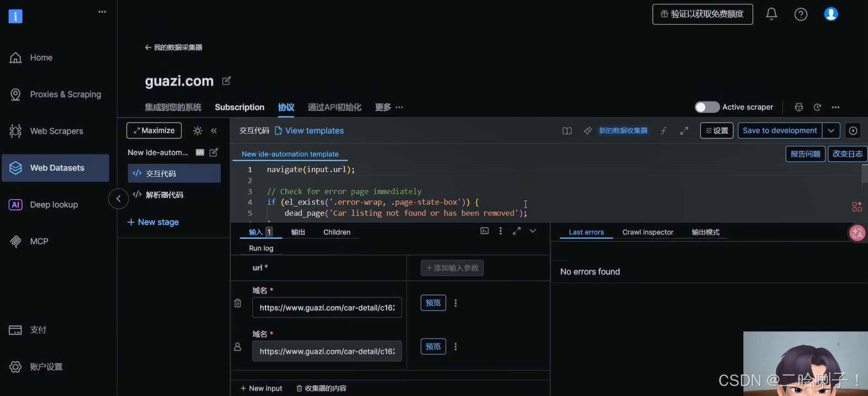This screenshot has height=396, width=868.
Task: Collapse the main sidebar with round arrow
Action: point(118,199)
